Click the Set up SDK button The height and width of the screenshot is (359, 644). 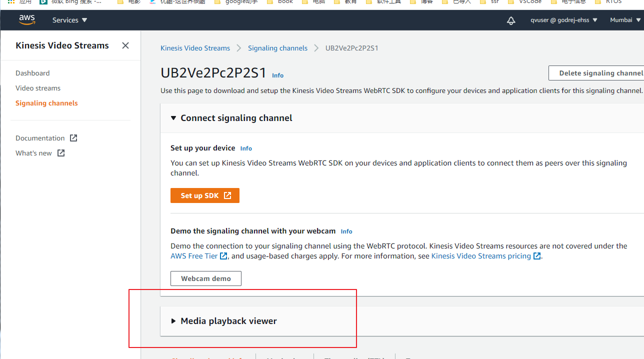pos(204,195)
